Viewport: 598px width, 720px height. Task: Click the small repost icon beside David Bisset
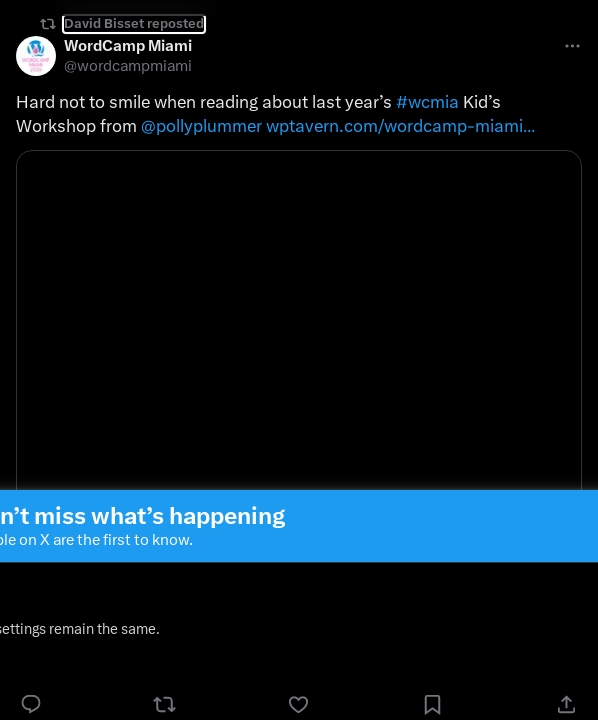coord(48,24)
